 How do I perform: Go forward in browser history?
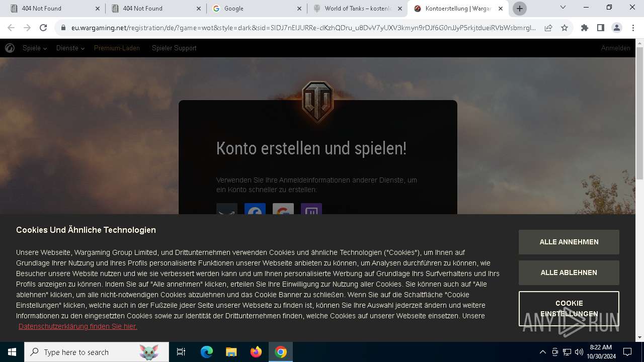(27, 28)
